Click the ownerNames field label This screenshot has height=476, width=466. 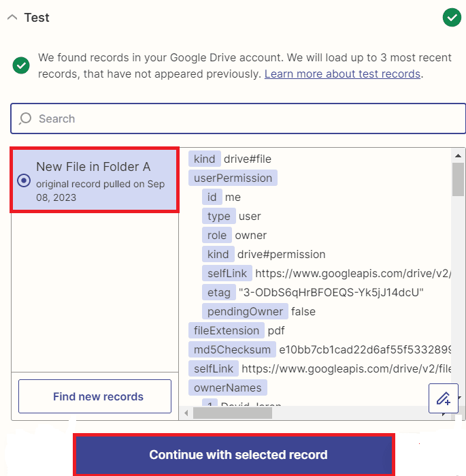[x=228, y=387]
